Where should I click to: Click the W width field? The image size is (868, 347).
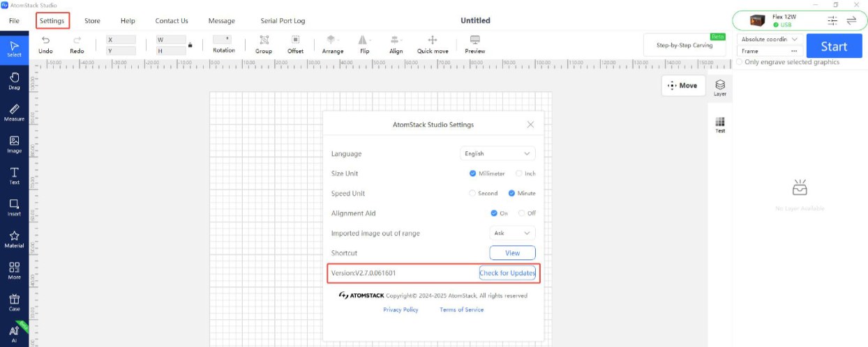(x=170, y=40)
